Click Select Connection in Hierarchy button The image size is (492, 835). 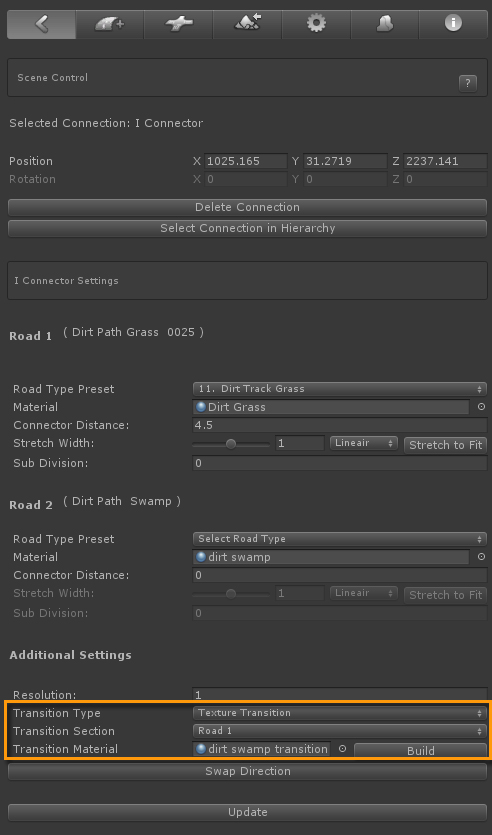[x=248, y=228]
